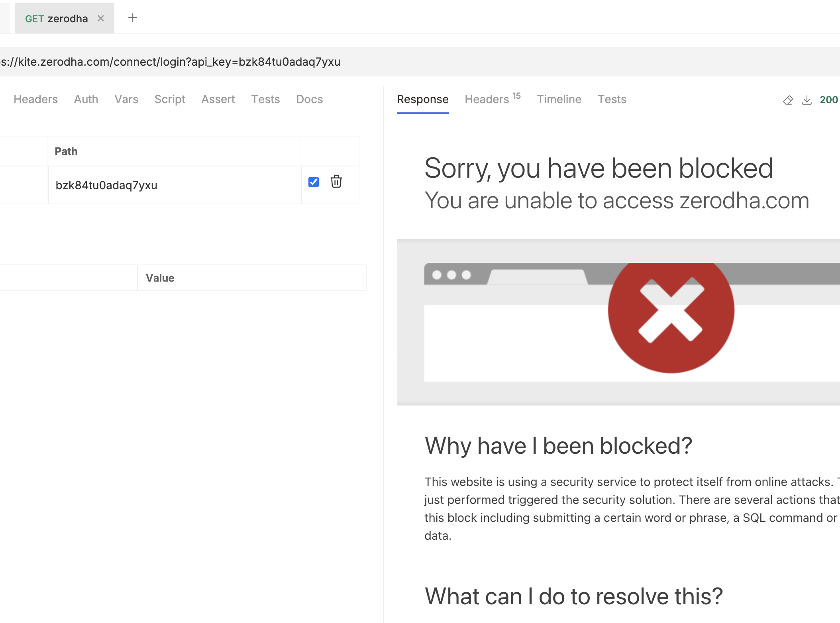Click the 'Sorry, you have been blocked' heading
The image size is (840, 623).
pos(599,168)
